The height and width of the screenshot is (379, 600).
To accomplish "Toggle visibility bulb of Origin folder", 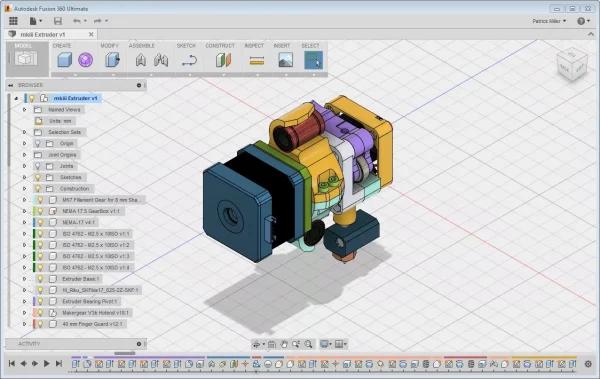I will [38, 144].
